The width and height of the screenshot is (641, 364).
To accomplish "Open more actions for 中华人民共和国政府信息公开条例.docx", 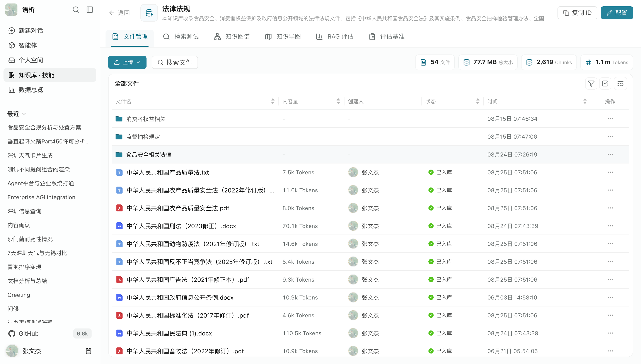I will click(x=610, y=298).
